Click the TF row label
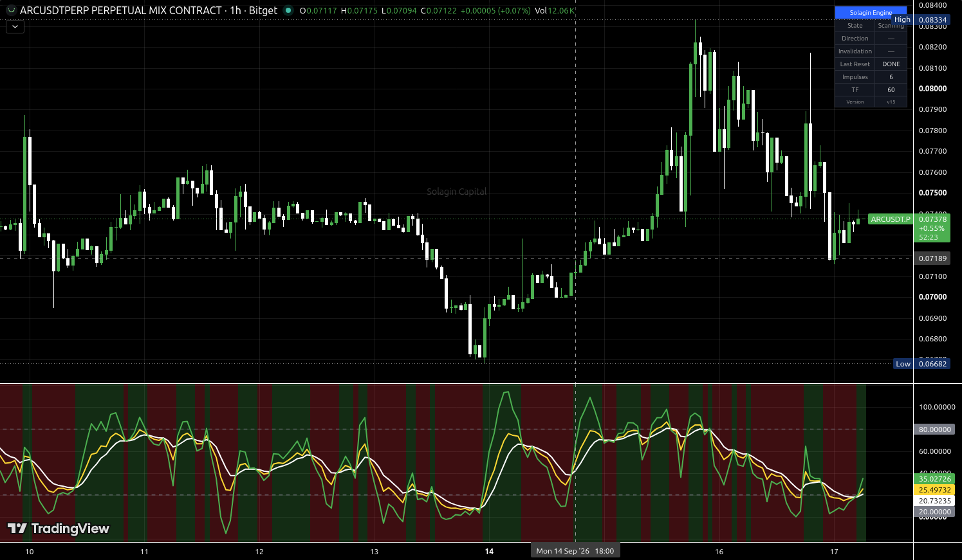 click(855, 90)
